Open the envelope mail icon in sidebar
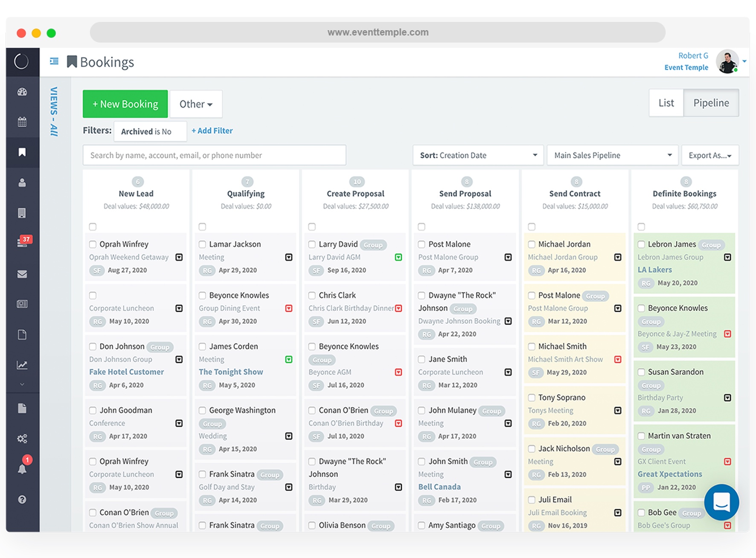The width and height of the screenshot is (756, 558). tap(22, 274)
